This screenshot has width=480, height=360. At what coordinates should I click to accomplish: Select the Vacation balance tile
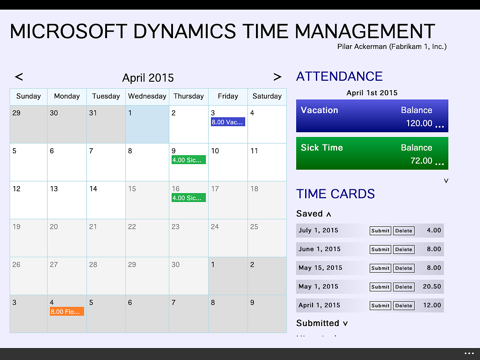click(x=372, y=116)
